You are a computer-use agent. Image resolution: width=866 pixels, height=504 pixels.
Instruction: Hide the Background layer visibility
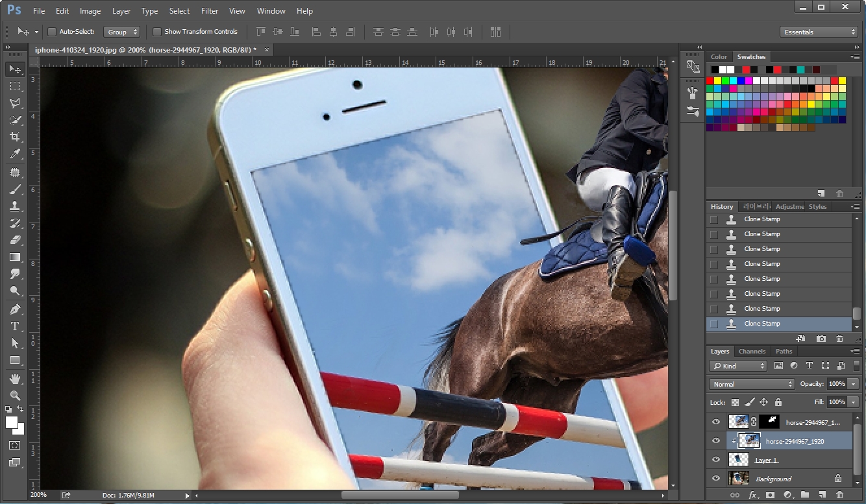(716, 479)
